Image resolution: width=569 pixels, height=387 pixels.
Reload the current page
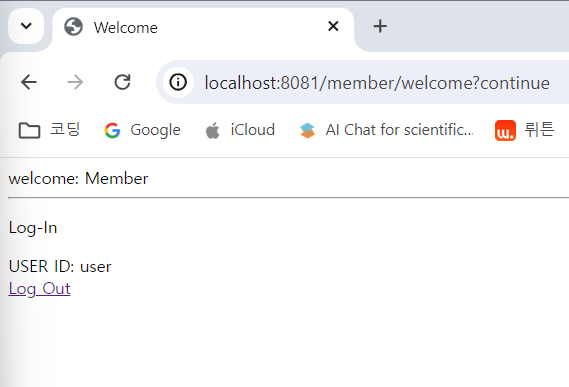(122, 82)
